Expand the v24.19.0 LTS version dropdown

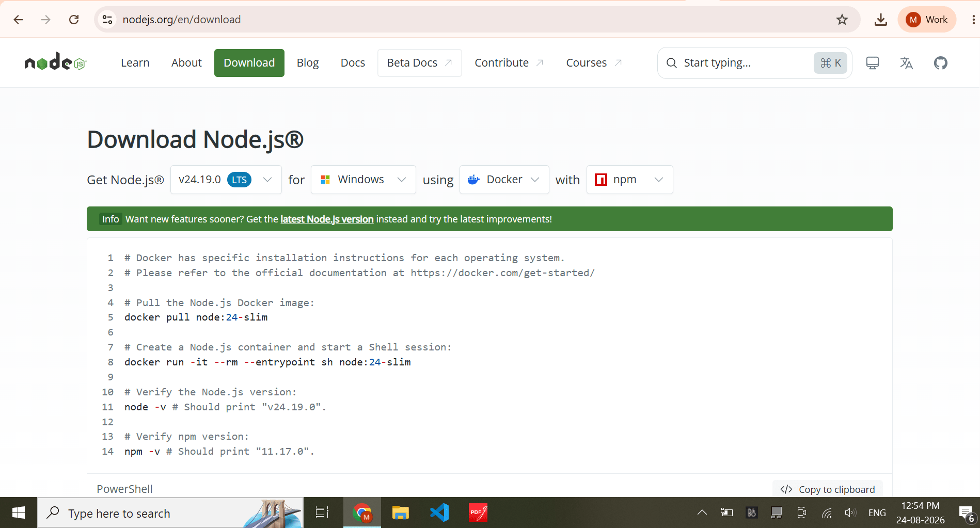tap(226, 180)
